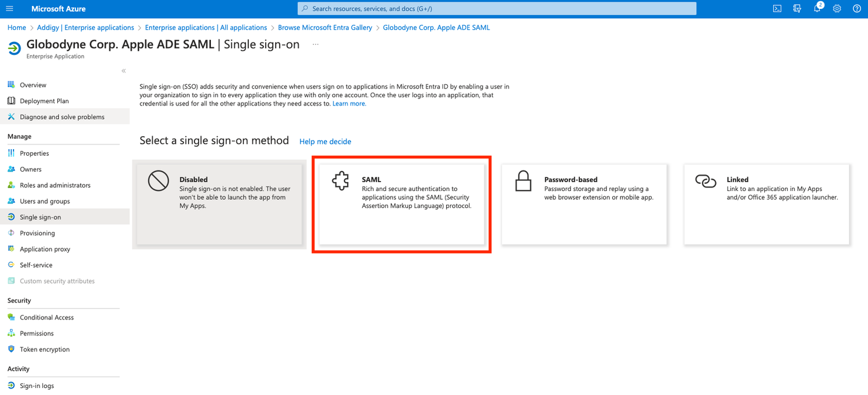Click the Linked chain icon
This screenshot has width=868, height=395.
pos(705,181)
